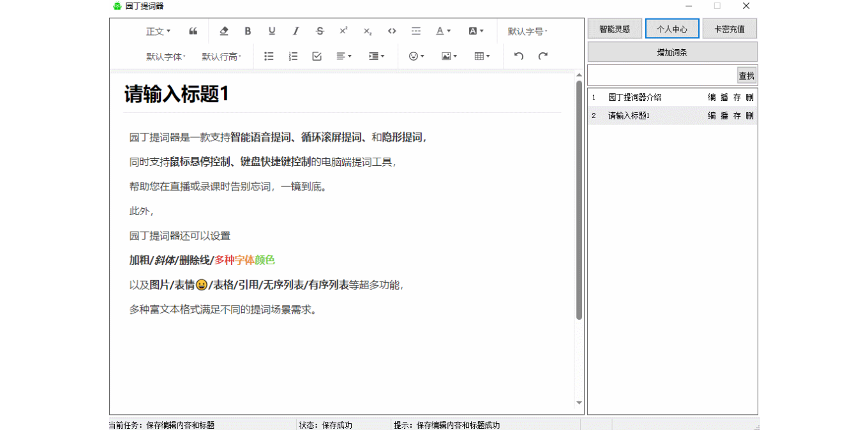
Task: Insert an inline code block
Action: pos(392,31)
